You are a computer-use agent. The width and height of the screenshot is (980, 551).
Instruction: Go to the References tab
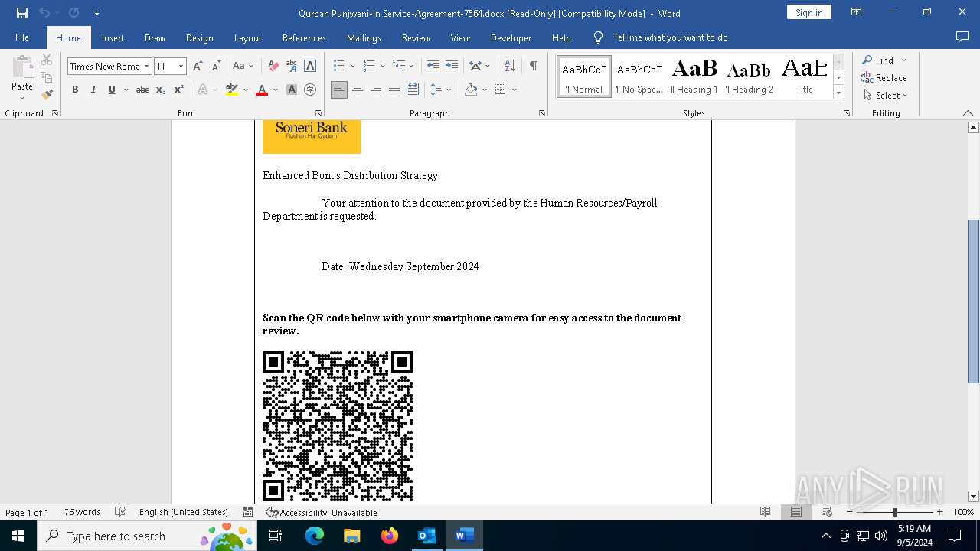pyautogui.click(x=304, y=37)
